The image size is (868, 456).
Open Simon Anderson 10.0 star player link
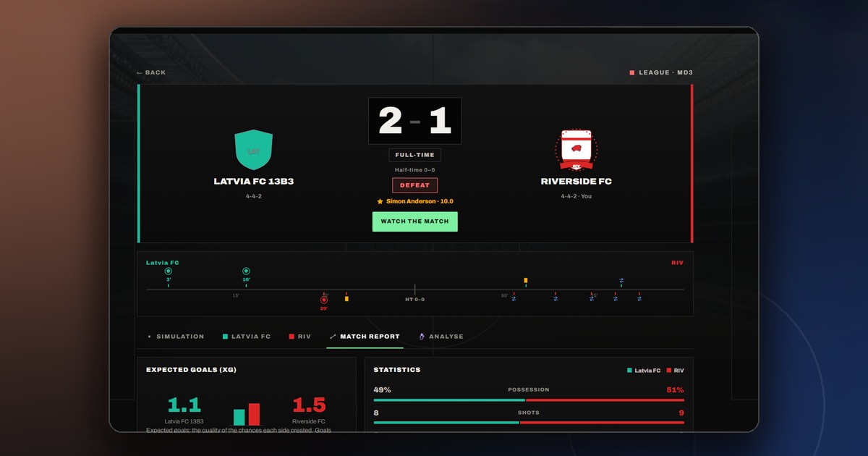point(415,201)
